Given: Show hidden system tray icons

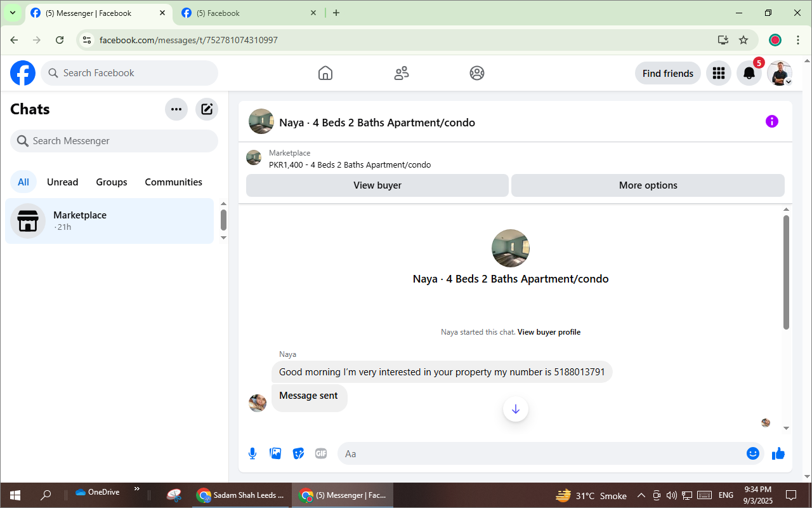Looking at the screenshot, I should 641,495.
